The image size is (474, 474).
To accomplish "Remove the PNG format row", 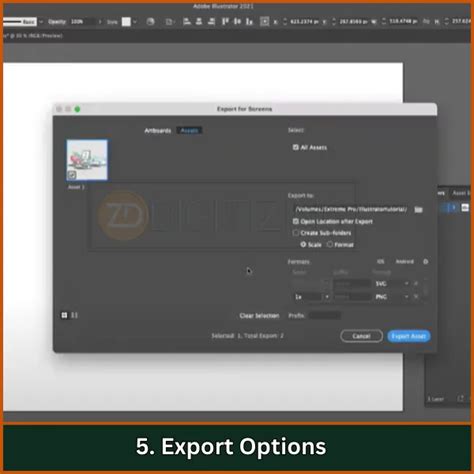I will tap(416, 297).
